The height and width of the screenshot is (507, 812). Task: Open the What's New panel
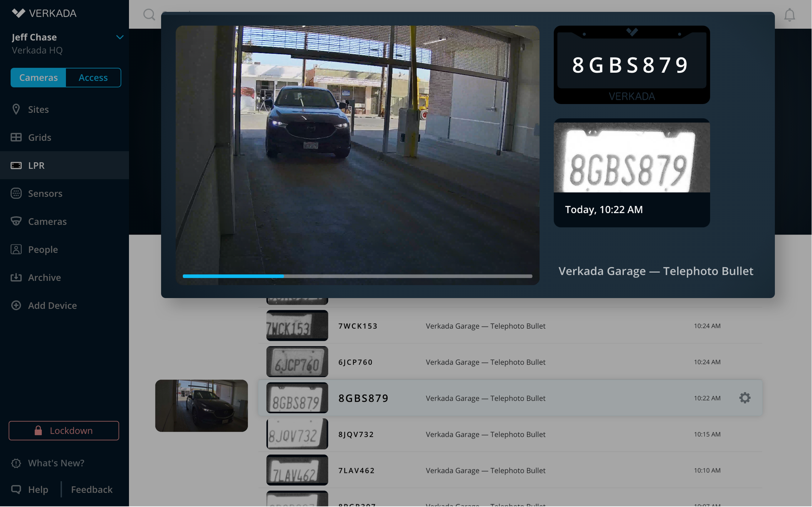point(56,463)
